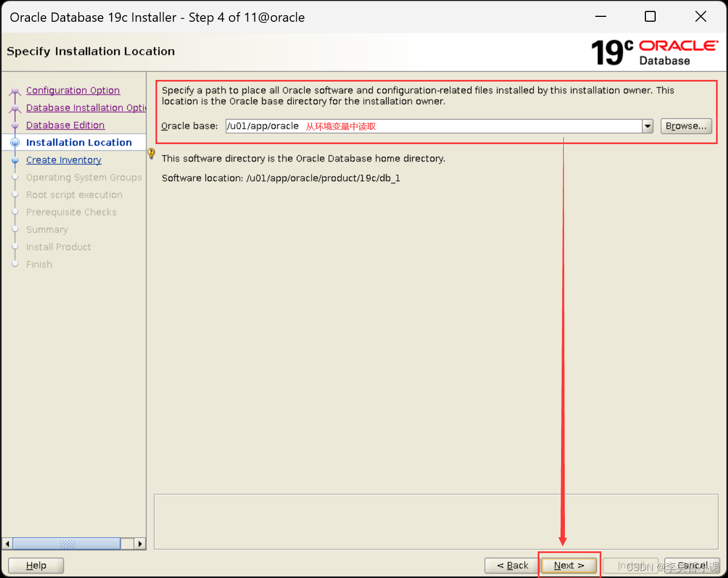Minimize the Oracle installer window
728x578 pixels.
600,17
